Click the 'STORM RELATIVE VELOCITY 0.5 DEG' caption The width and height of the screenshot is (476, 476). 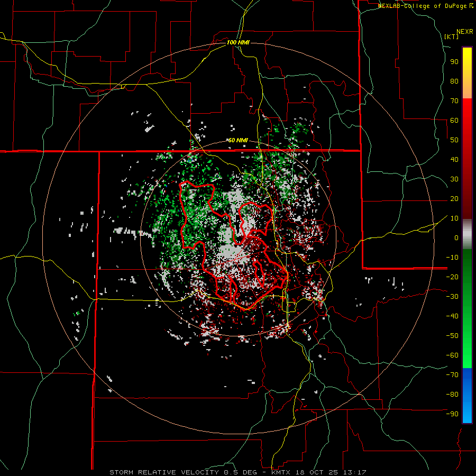pyautogui.click(x=183, y=472)
